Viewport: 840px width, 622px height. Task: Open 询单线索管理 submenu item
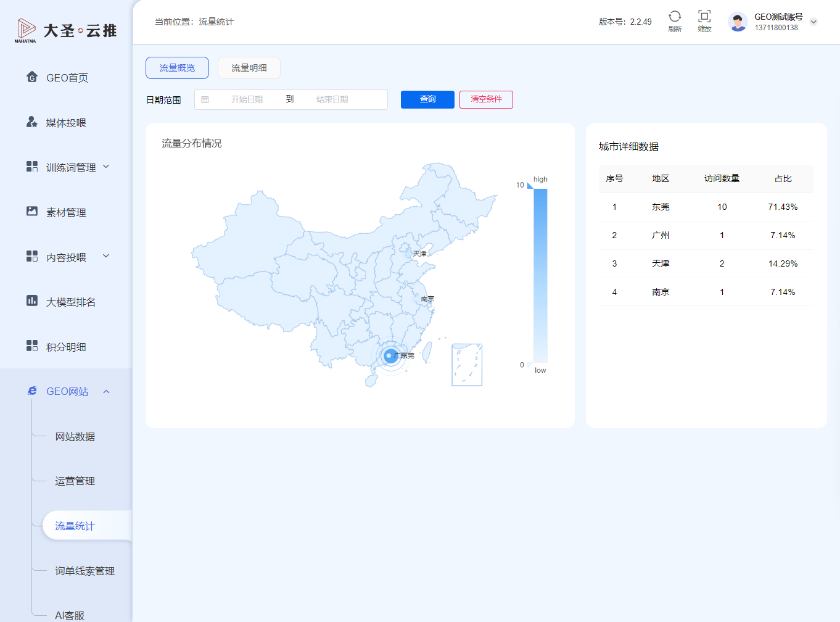84,571
